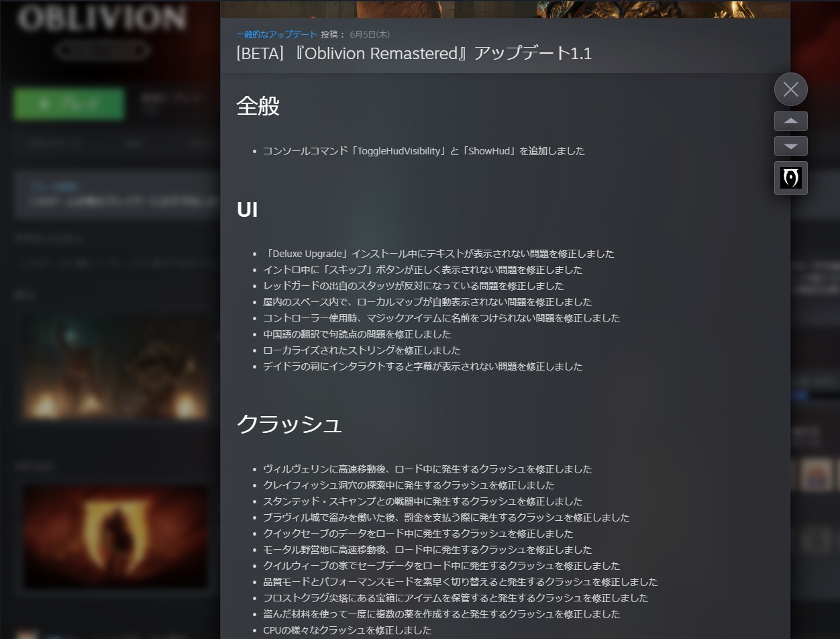Screen dimensions: 840x639
Task: Click the 'クラッシュ' section heading
Action: [289, 424]
